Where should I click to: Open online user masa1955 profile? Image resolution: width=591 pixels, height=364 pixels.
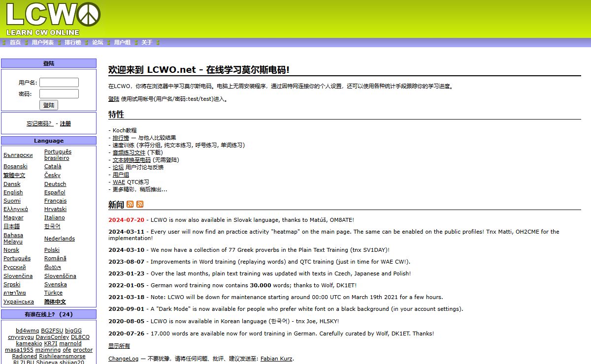19,350
